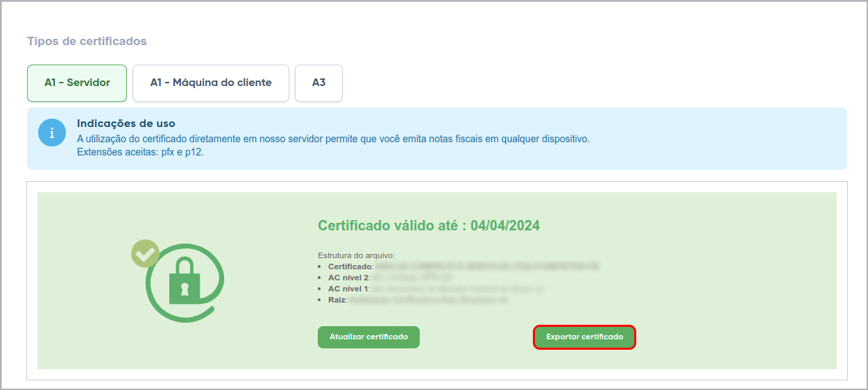The image size is (868, 390).
Task: Open the A3 certificate tab
Action: 318,83
